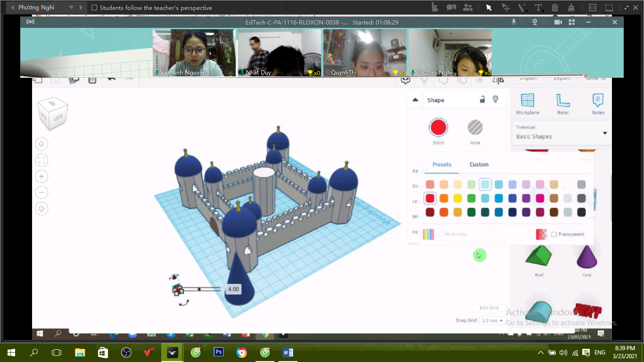The image size is (644, 362).
Task: Click the dashed screen-region capture icon
Action: tap(609, 8)
